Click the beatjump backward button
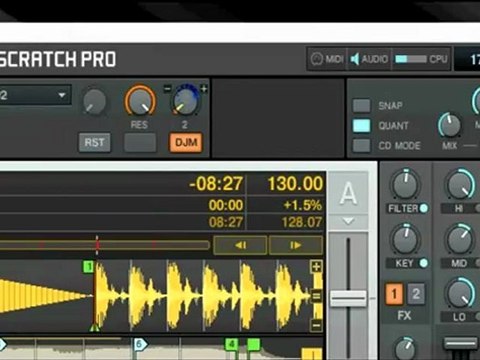 coord(240,245)
